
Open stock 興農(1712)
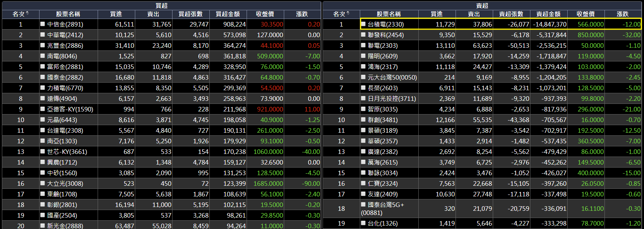tap(62, 162)
